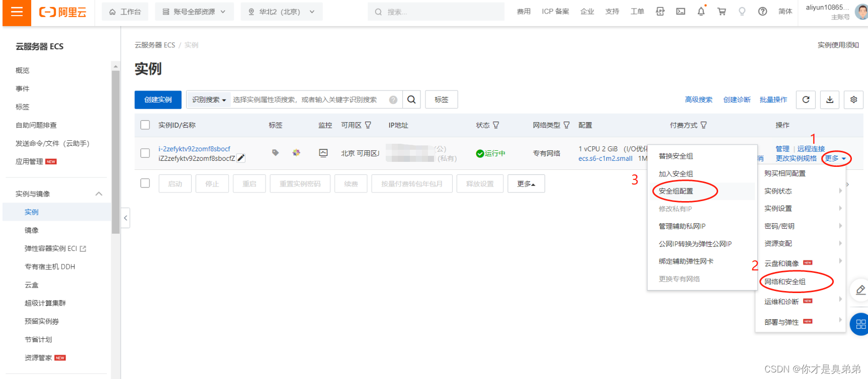Click the blue floating grid button
868x379 pixels.
[x=860, y=324]
